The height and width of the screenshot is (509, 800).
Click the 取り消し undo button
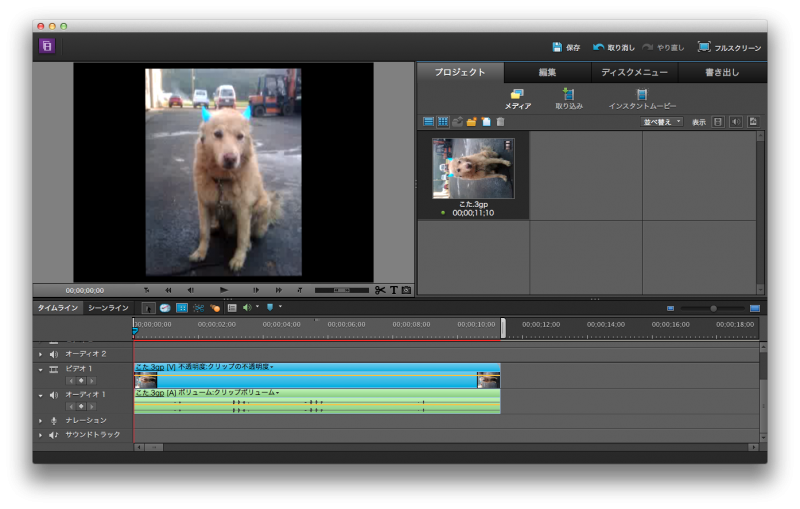613,47
